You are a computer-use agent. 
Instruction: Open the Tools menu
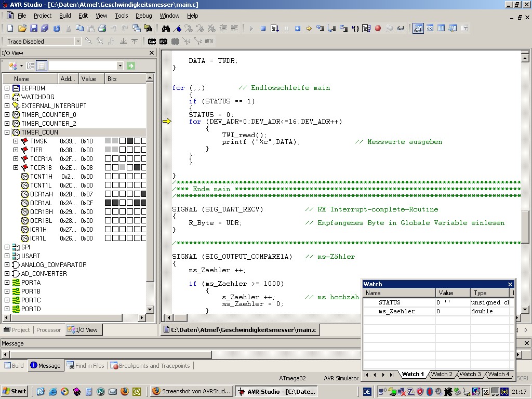pyautogui.click(x=122, y=16)
